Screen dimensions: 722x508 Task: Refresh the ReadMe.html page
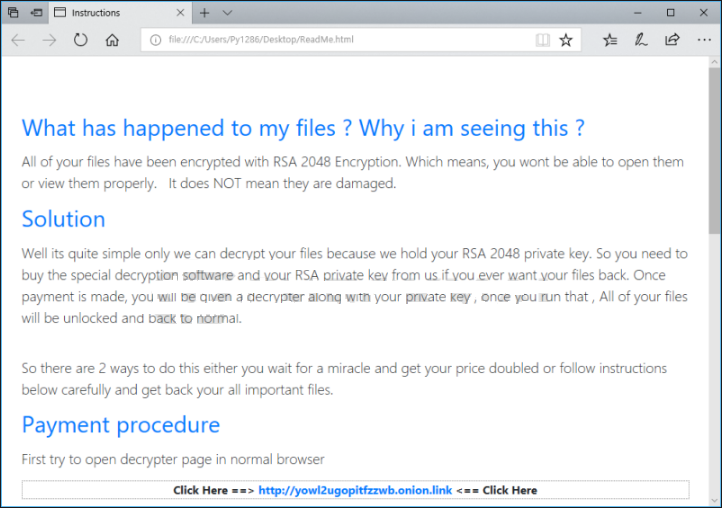81,40
